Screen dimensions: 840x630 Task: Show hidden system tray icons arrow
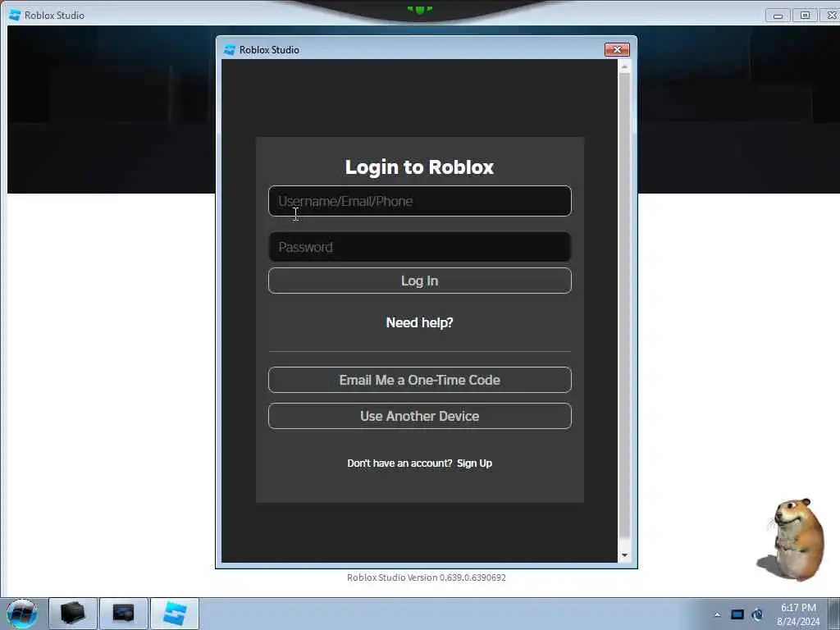click(717, 614)
